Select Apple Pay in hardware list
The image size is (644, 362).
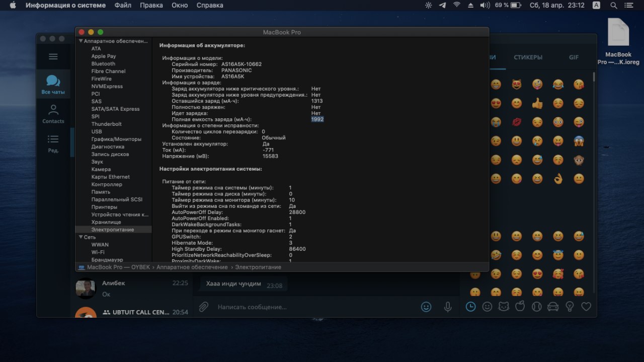(104, 56)
